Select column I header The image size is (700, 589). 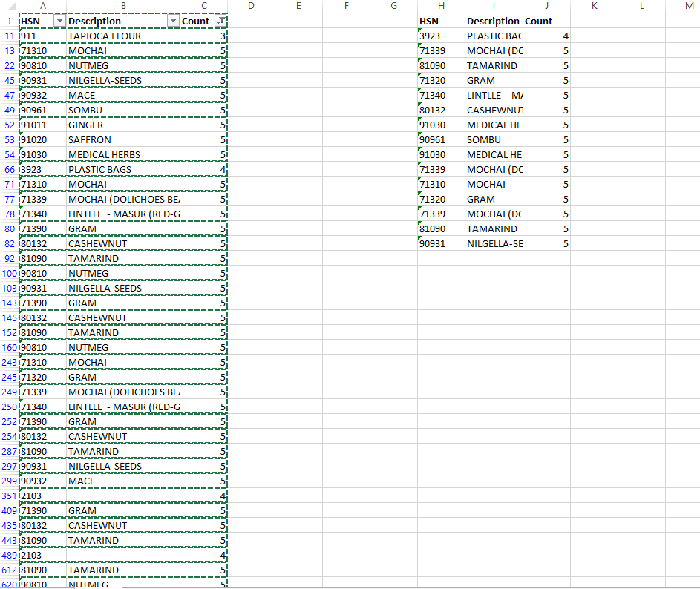pyautogui.click(x=494, y=6)
